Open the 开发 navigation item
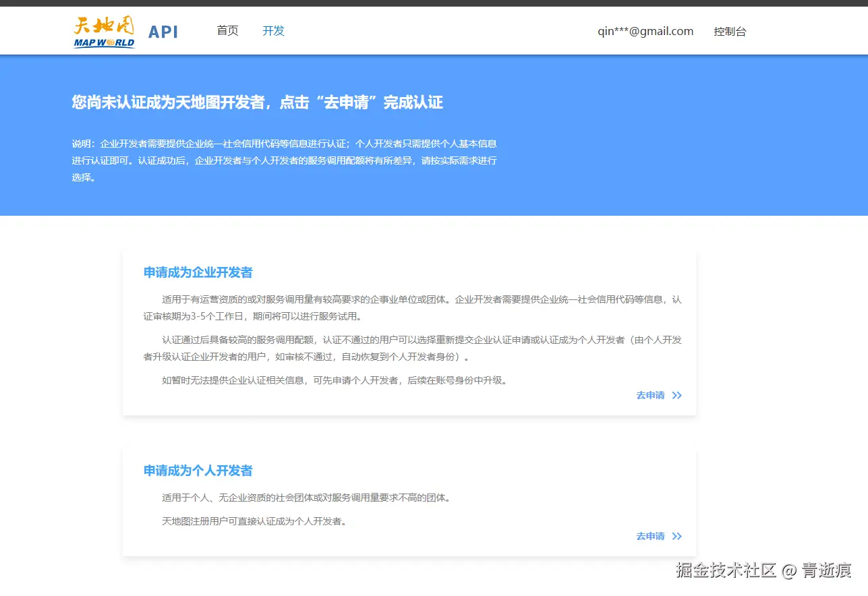Image resolution: width=868 pixels, height=596 pixels. click(x=273, y=31)
